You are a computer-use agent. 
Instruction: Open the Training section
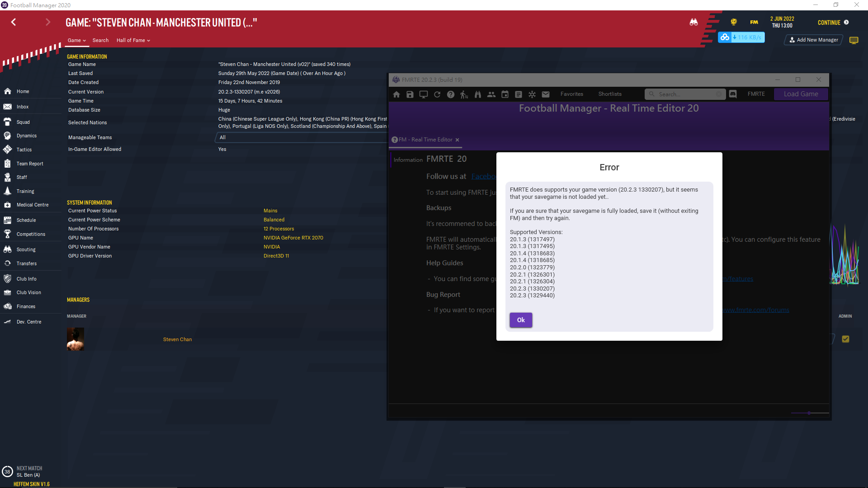point(25,191)
